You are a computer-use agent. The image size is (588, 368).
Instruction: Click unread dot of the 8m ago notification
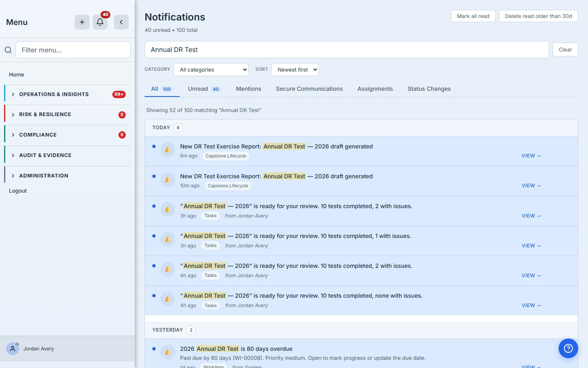[154, 146]
